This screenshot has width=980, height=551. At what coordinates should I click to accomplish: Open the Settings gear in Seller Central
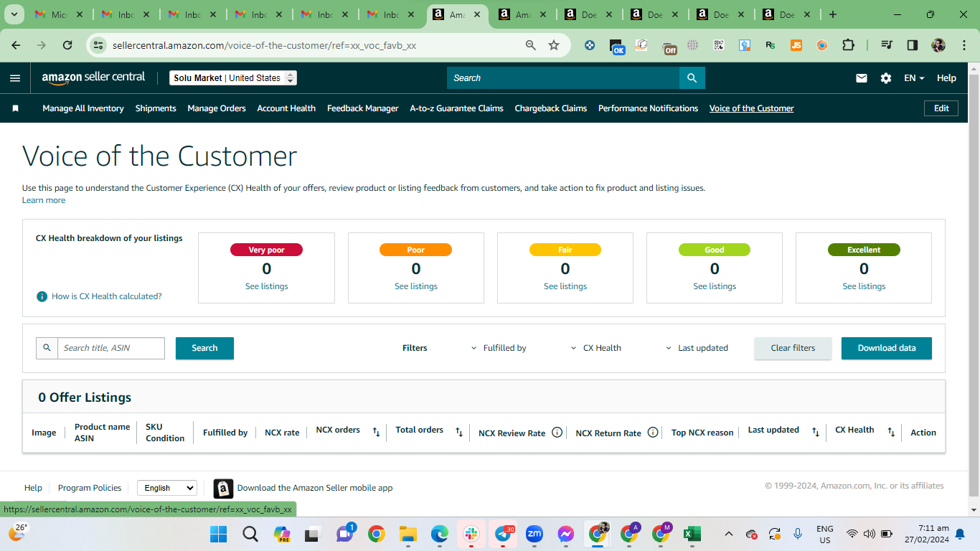(x=886, y=78)
